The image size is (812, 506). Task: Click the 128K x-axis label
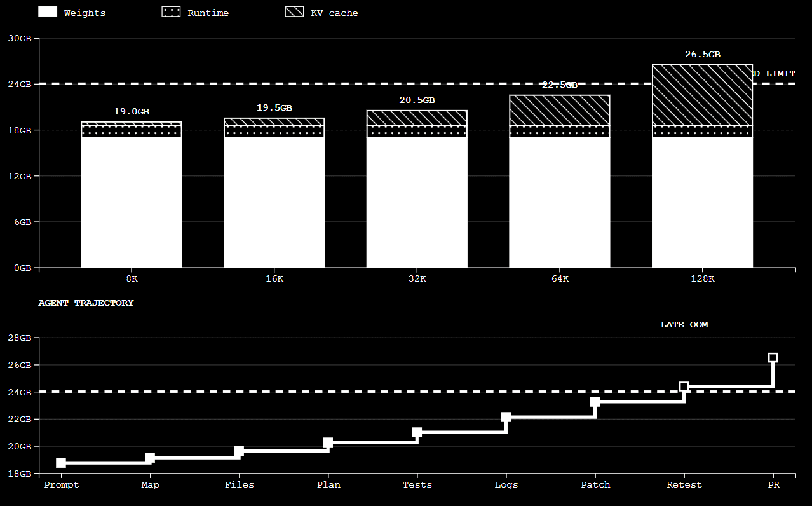(702, 278)
